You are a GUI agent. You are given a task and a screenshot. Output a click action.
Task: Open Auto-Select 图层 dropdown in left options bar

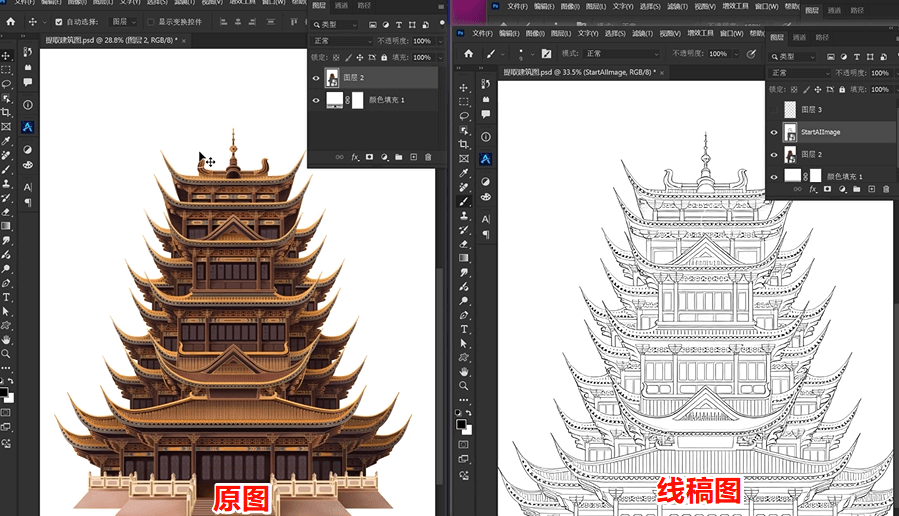[x=124, y=22]
